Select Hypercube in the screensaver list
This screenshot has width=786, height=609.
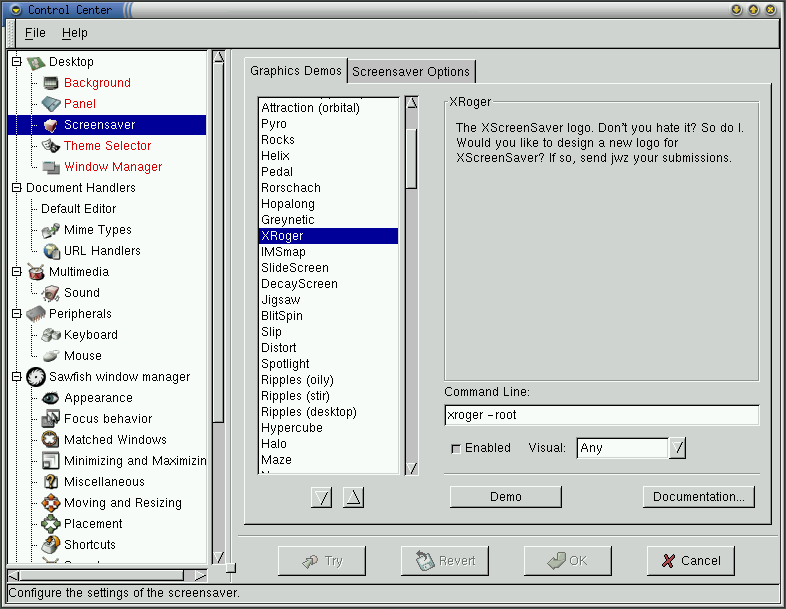[x=290, y=428]
